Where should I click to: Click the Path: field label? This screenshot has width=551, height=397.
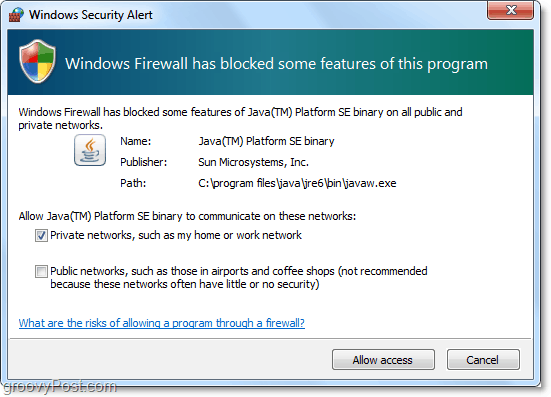pos(133,183)
